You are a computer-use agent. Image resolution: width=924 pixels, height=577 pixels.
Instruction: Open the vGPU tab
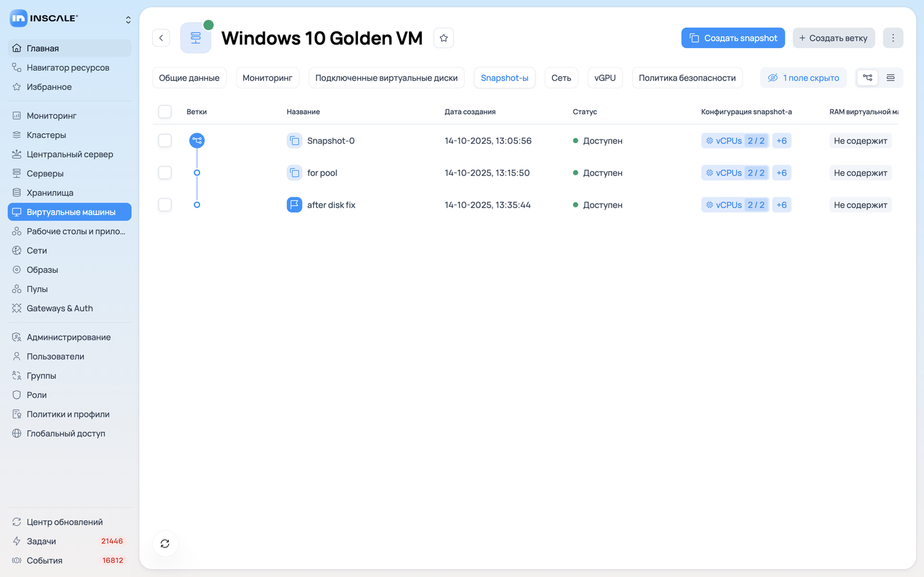tap(605, 78)
